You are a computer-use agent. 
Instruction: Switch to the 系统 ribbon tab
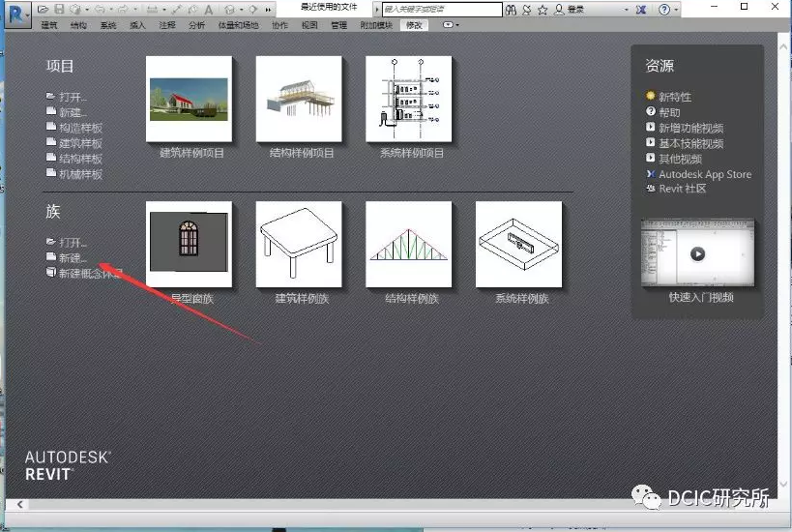pos(108,25)
